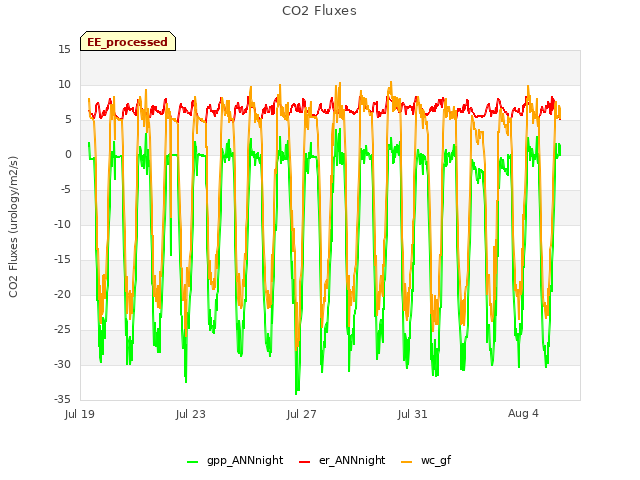Screen dimensions: 640x480
Task: Click the red er_ANNnight legend color marker
Action: tap(304, 462)
